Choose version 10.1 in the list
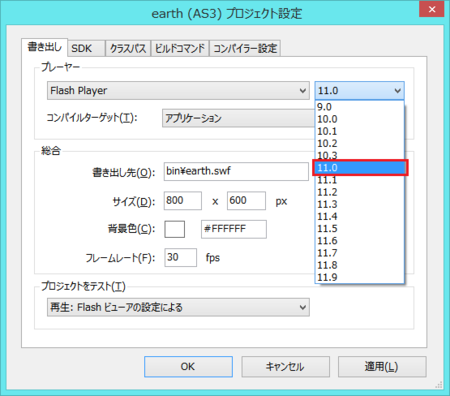450x396 pixels. pyautogui.click(x=360, y=131)
